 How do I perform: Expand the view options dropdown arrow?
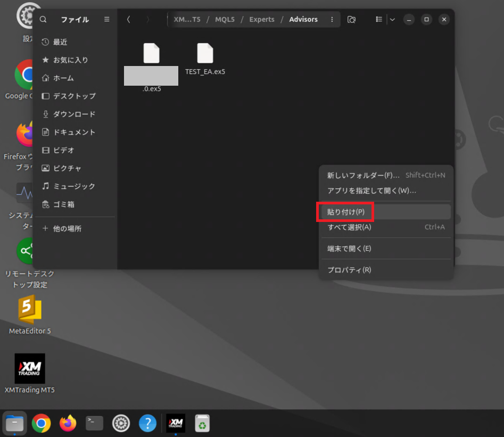point(392,20)
